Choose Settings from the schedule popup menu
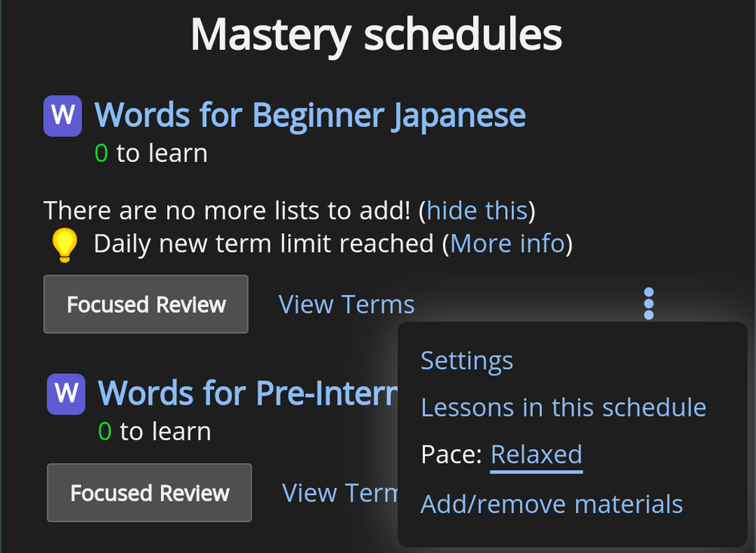Viewport: 756px width, 553px height. click(466, 361)
